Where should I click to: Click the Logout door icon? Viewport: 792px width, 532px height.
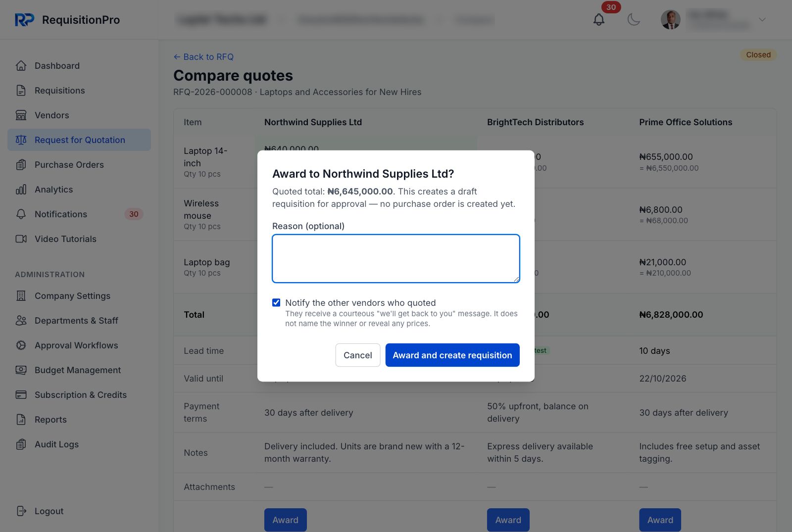click(x=21, y=511)
